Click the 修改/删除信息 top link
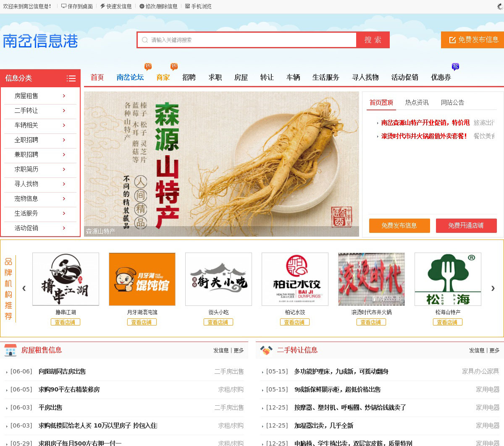The height and width of the screenshot is (446, 504). [x=158, y=6]
